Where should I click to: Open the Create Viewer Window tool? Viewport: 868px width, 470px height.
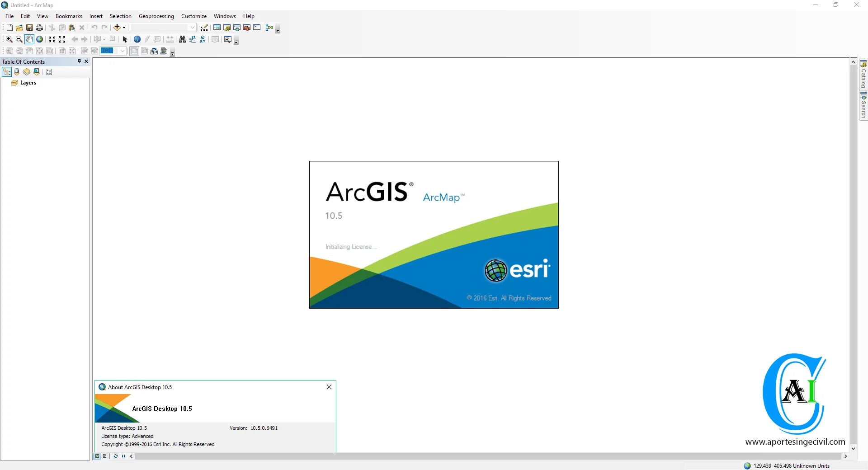[228, 39]
